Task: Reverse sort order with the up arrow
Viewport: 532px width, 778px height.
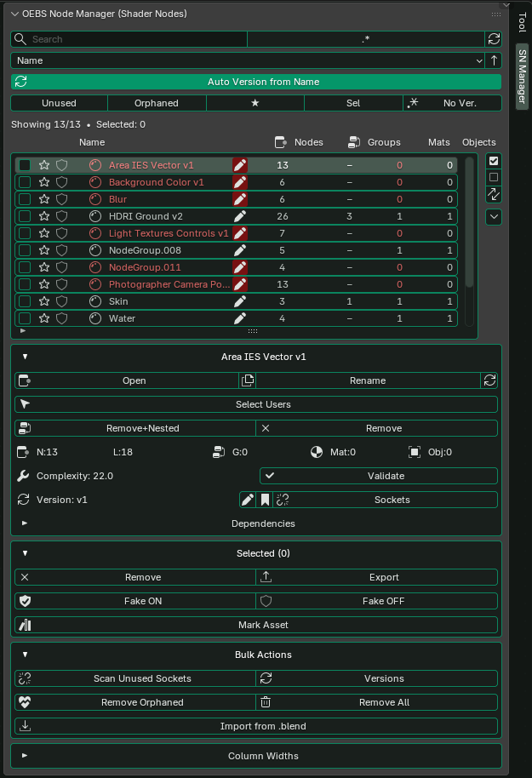Action: click(x=494, y=60)
